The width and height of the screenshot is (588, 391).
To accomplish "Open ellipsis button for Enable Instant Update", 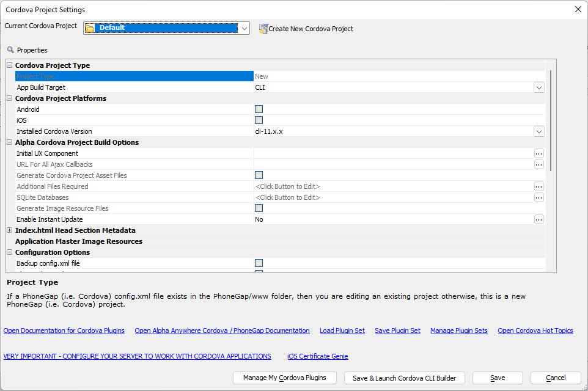I will click(539, 219).
